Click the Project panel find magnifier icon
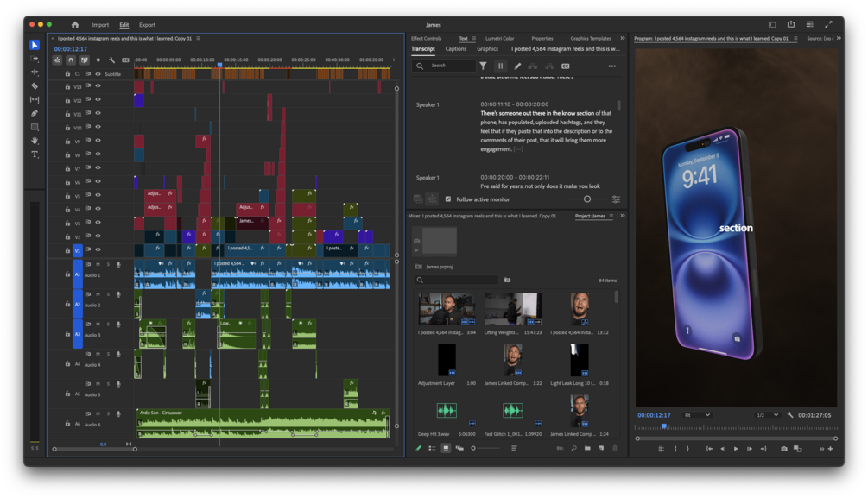 click(x=573, y=448)
